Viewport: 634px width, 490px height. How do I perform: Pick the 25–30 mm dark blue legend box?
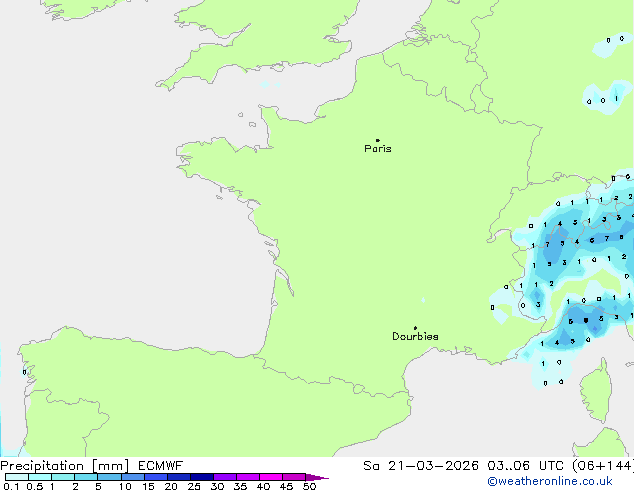[x=202, y=477]
